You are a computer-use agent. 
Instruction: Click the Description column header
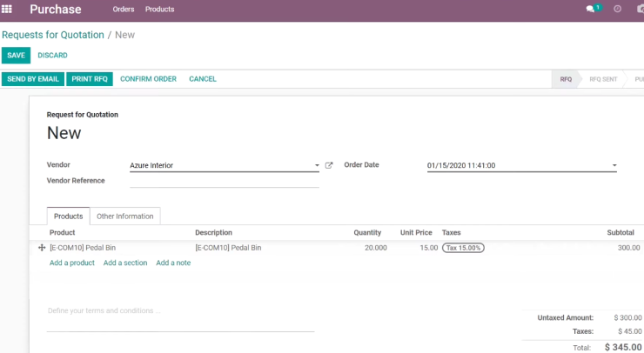pyautogui.click(x=213, y=233)
